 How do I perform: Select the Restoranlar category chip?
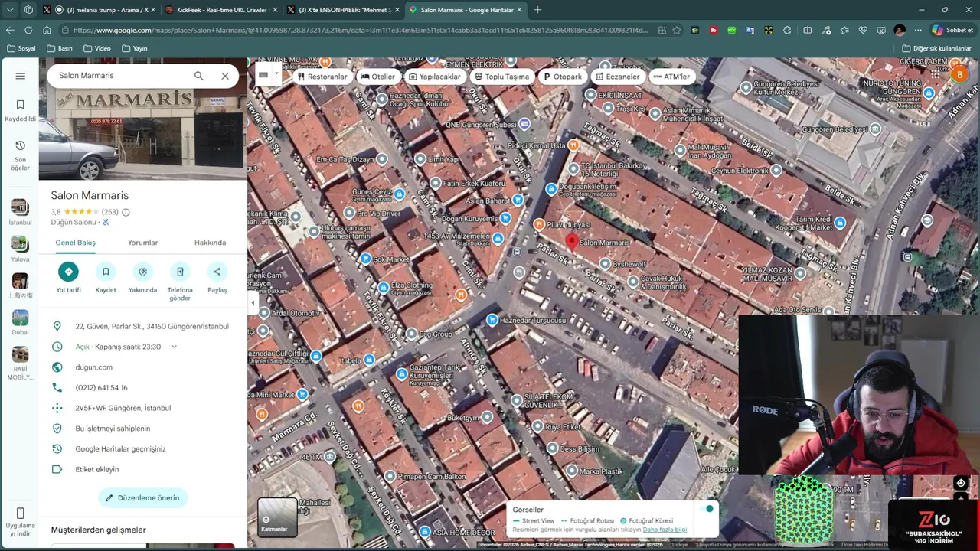pos(322,77)
